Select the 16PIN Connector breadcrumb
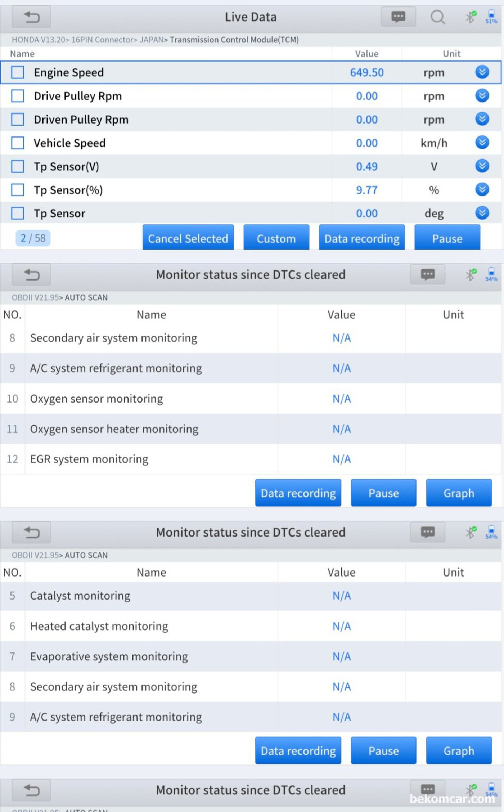This screenshot has width=504, height=812. coord(102,40)
